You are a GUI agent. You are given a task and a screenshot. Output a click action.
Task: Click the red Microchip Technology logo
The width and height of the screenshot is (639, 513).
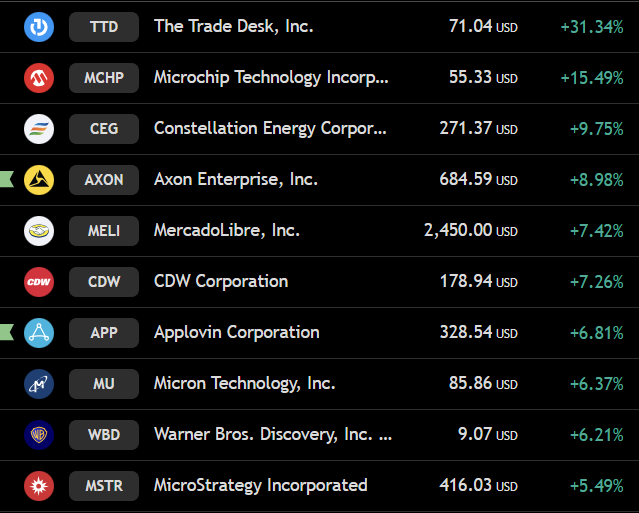pos(39,78)
